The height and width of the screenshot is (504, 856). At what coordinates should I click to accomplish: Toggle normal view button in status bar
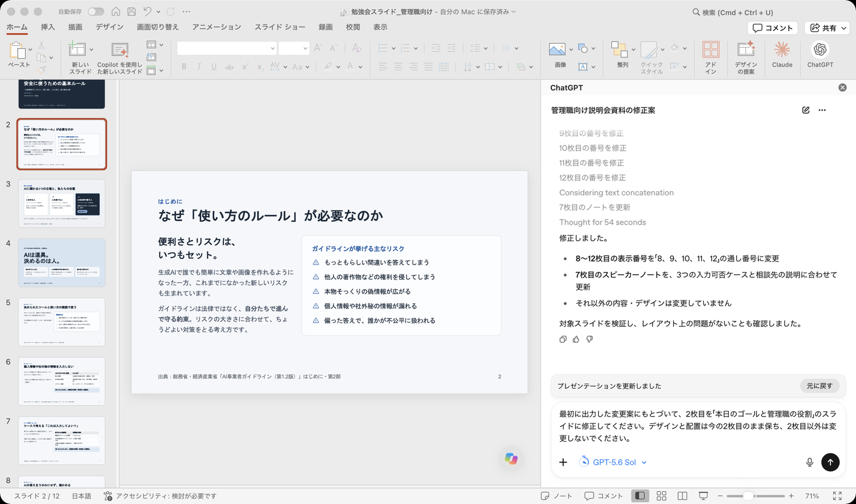[x=640, y=496]
